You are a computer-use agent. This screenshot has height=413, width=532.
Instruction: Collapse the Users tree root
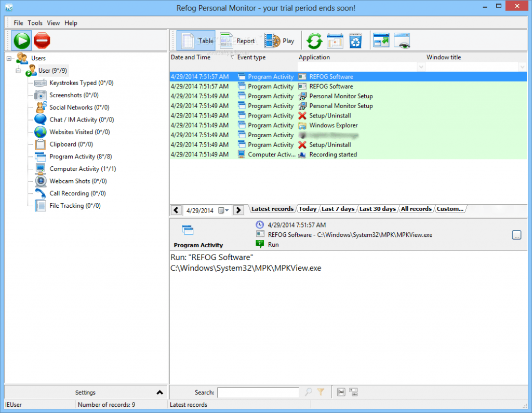click(x=9, y=58)
